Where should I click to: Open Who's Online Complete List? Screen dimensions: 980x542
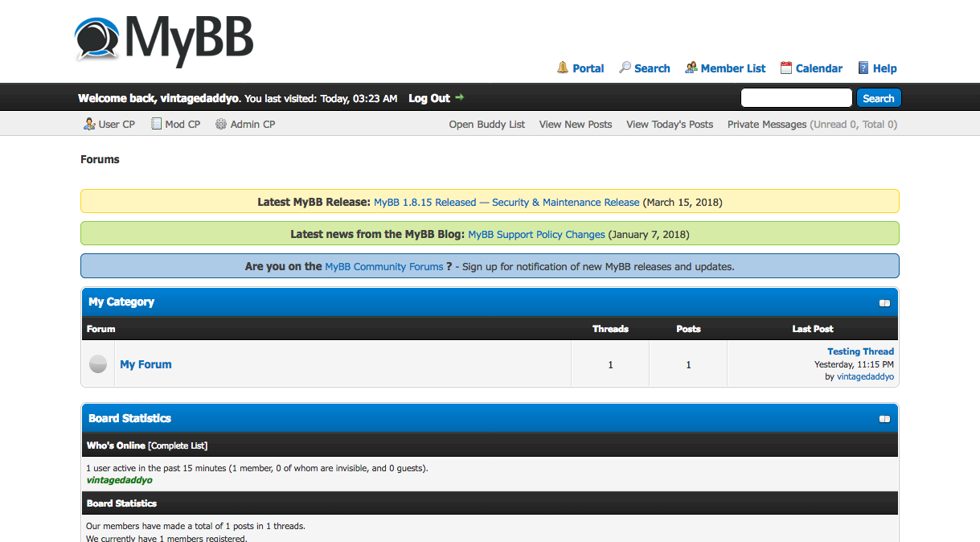(178, 446)
